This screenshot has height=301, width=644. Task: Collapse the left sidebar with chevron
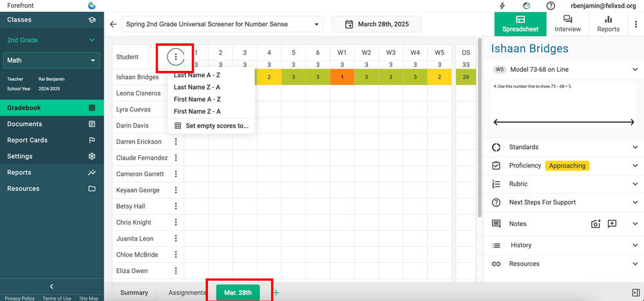coord(52,286)
